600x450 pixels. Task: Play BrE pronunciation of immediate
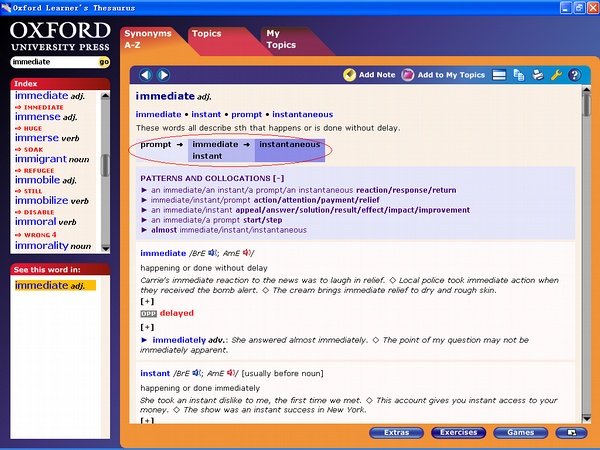(x=212, y=253)
